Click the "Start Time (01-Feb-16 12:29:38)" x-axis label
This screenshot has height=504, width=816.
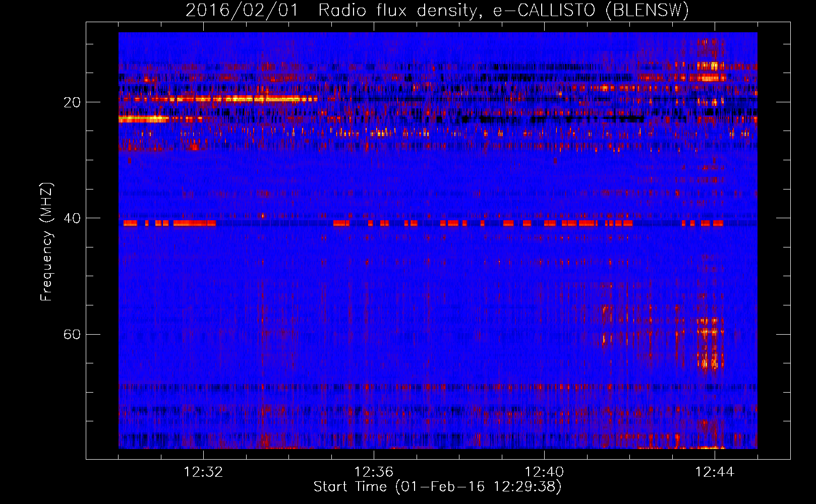[437, 487]
